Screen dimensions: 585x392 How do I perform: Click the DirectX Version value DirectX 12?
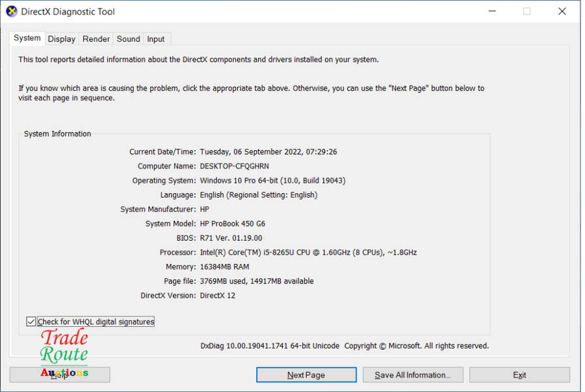pyautogui.click(x=217, y=295)
